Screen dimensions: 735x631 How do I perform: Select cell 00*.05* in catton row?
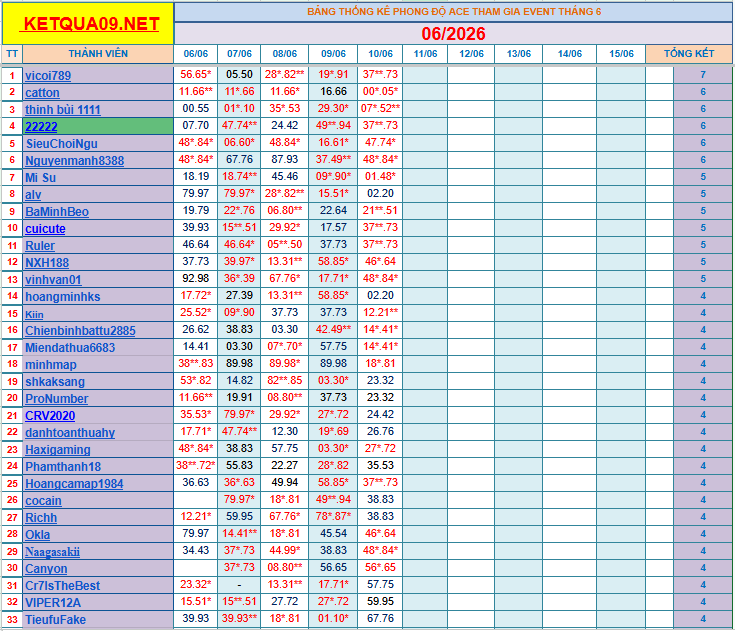tap(380, 91)
